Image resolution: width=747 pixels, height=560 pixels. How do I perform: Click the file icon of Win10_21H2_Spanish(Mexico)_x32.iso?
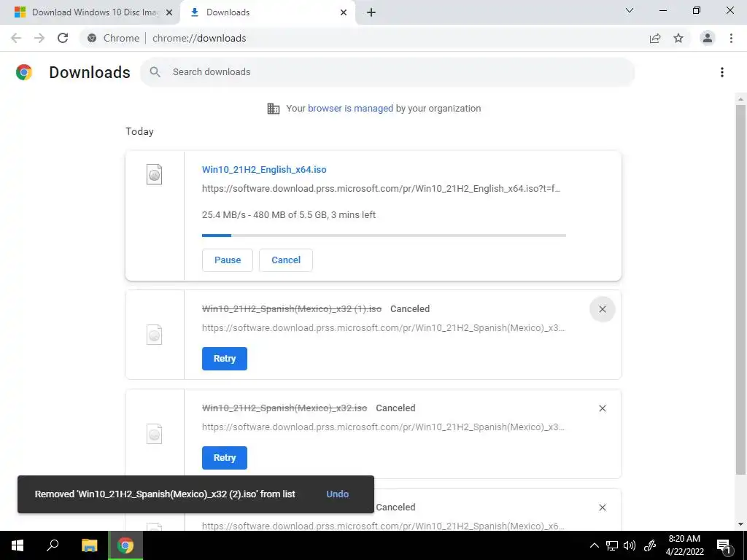coord(155,433)
